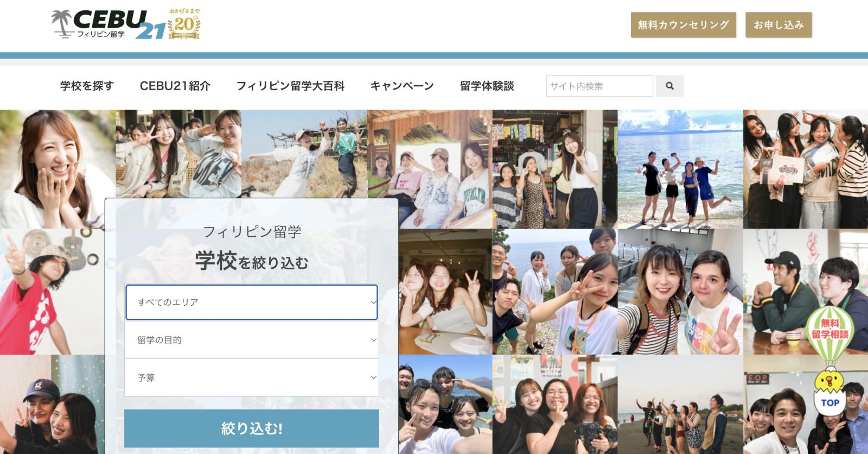Click photo of people on beach at dusk
The width and height of the screenshot is (868, 454).
click(680, 405)
